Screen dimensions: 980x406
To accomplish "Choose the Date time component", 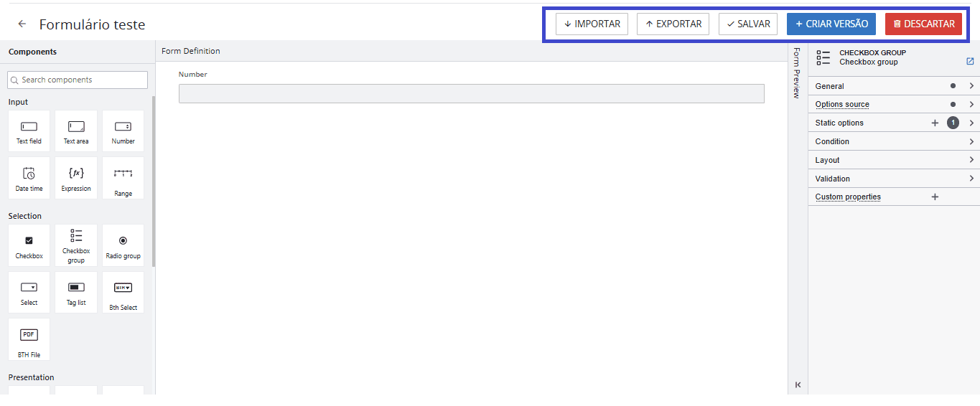I will tap(29, 178).
